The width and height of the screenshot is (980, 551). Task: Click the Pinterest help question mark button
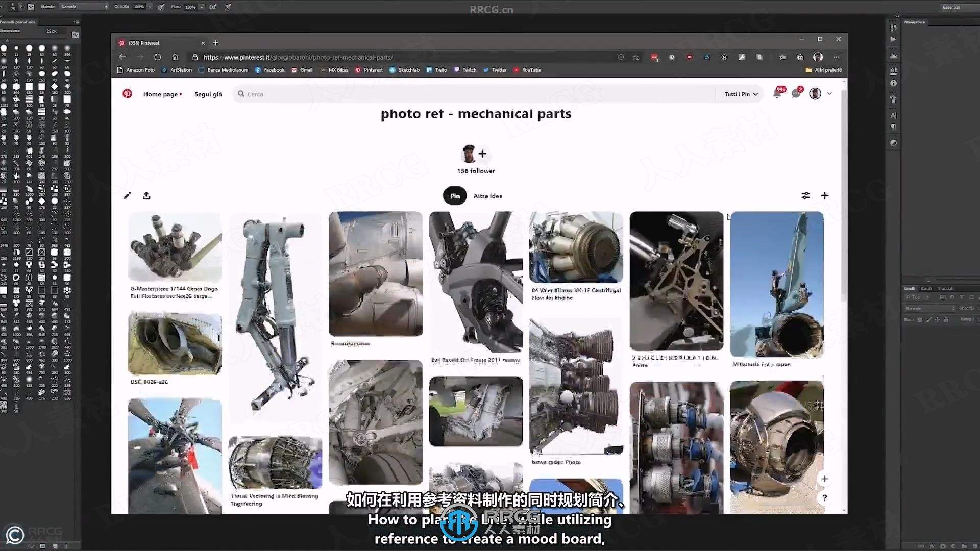[x=824, y=498]
